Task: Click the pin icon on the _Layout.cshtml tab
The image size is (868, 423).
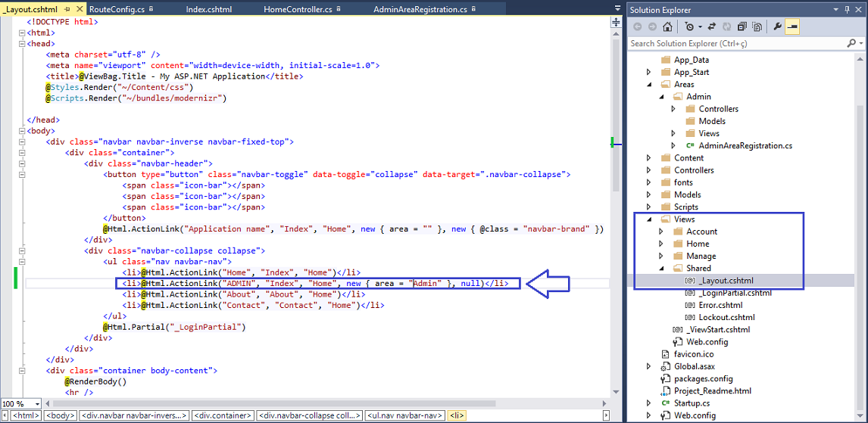Action: coord(67,10)
